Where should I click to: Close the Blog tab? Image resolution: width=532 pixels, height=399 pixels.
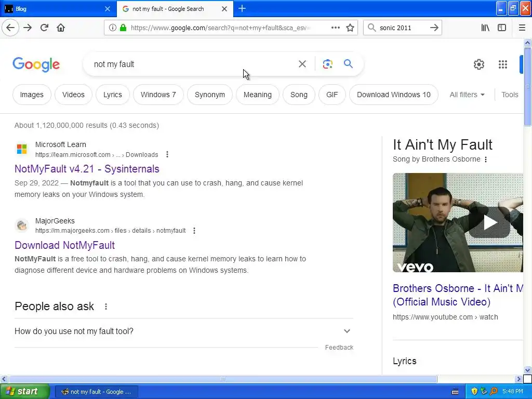click(107, 9)
